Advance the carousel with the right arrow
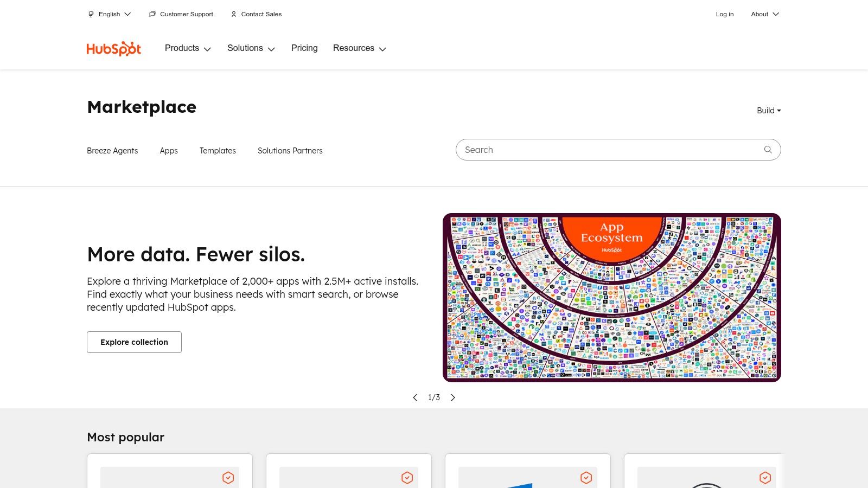This screenshot has height=488, width=868. [x=453, y=397]
